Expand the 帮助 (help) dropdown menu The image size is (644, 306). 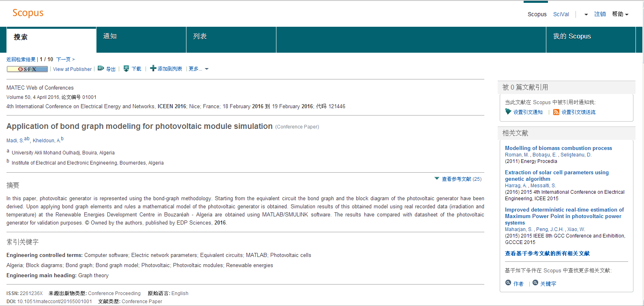(x=620, y=14)
